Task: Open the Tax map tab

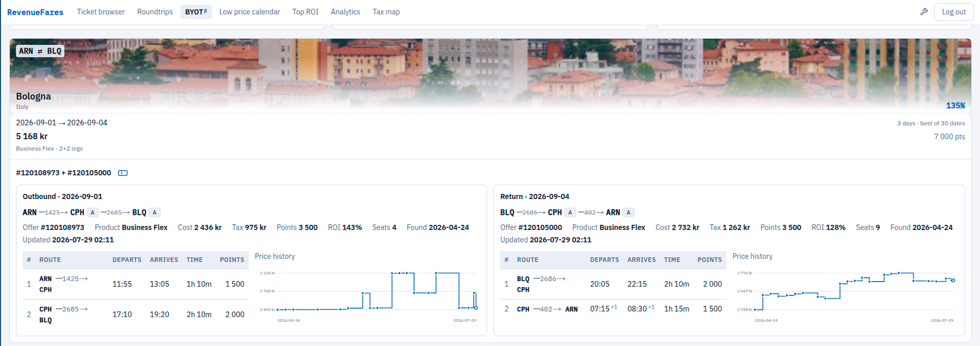Action: (x=386, y=12)
